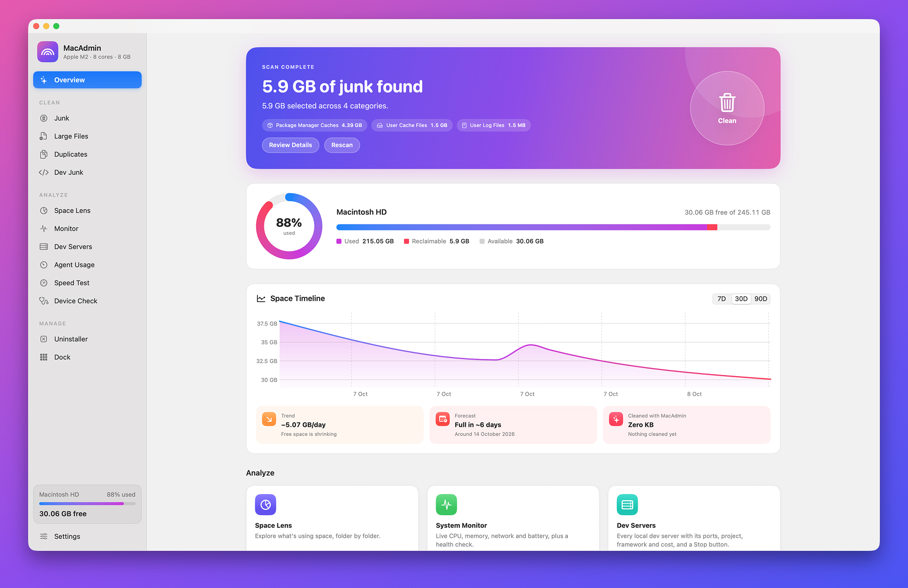Select the Dock grid icon
This screenshot has height=588, width=908.
44,357
